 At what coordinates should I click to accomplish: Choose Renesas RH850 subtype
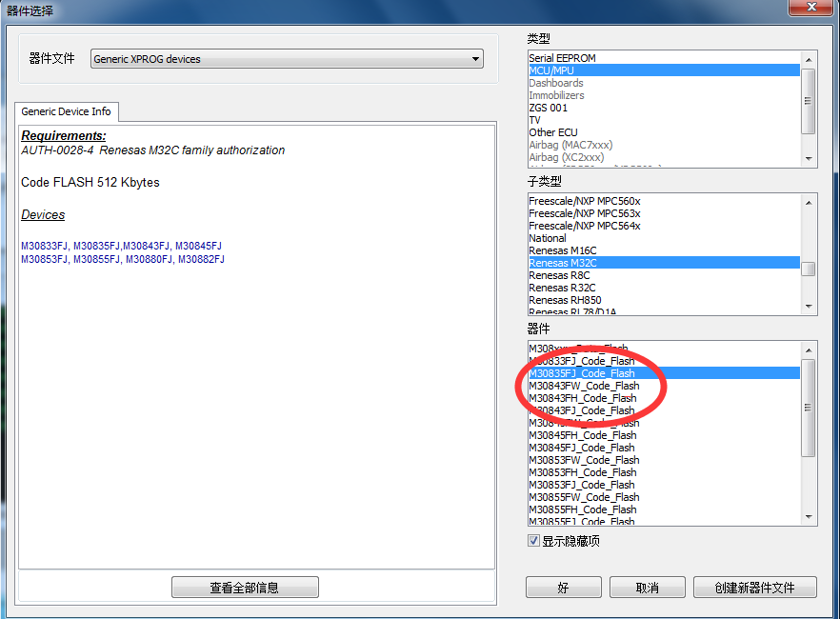point(568,300)
